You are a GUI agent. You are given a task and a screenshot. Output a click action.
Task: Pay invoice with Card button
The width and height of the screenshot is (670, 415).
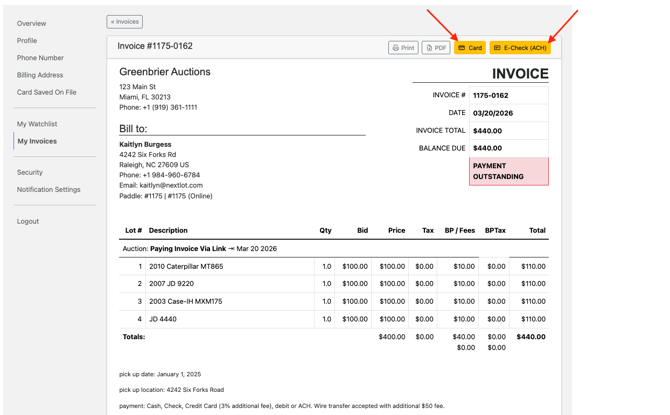470,48
